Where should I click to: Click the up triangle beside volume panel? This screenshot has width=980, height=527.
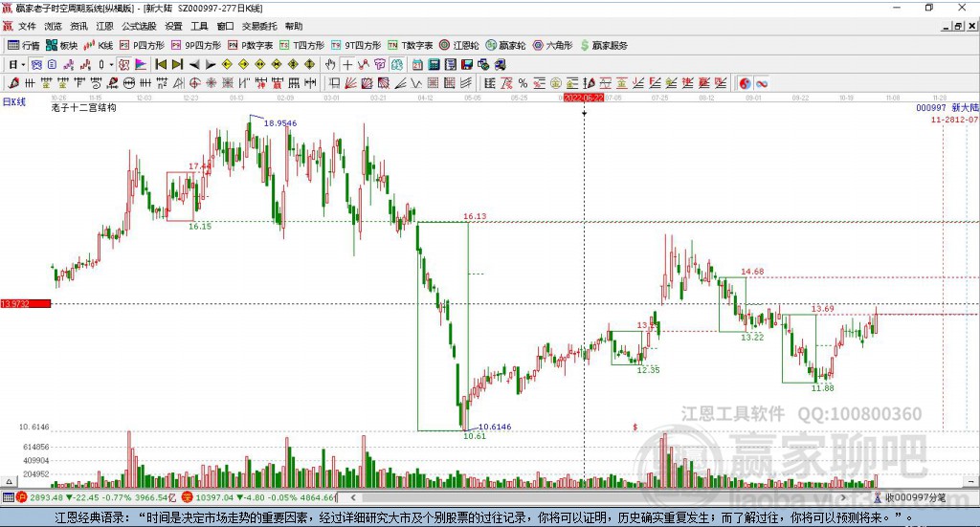click(x=9, y=481)
